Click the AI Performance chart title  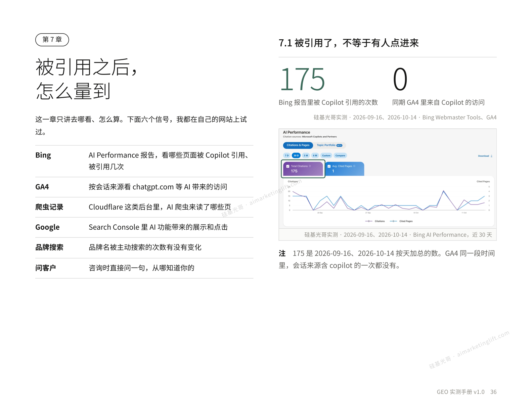(x=297, y=132)
